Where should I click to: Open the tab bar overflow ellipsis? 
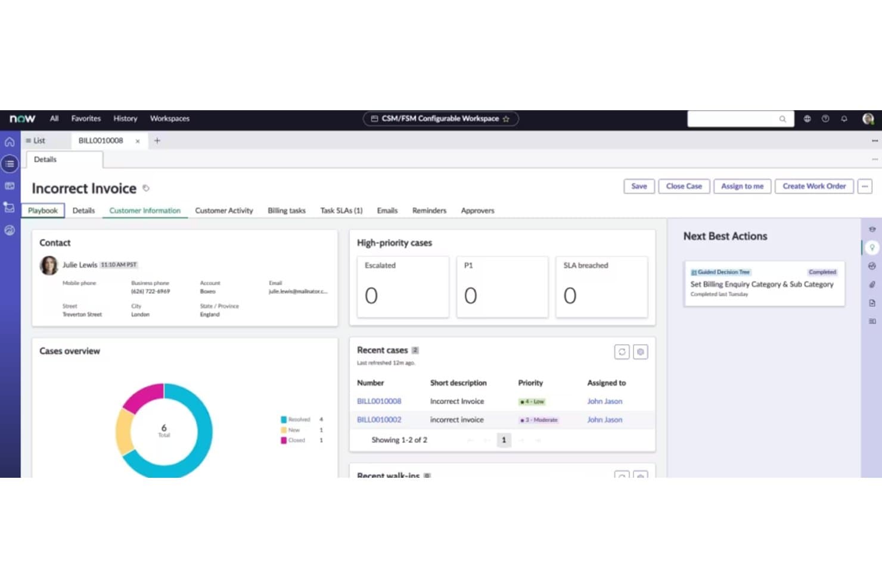point(874,141)
